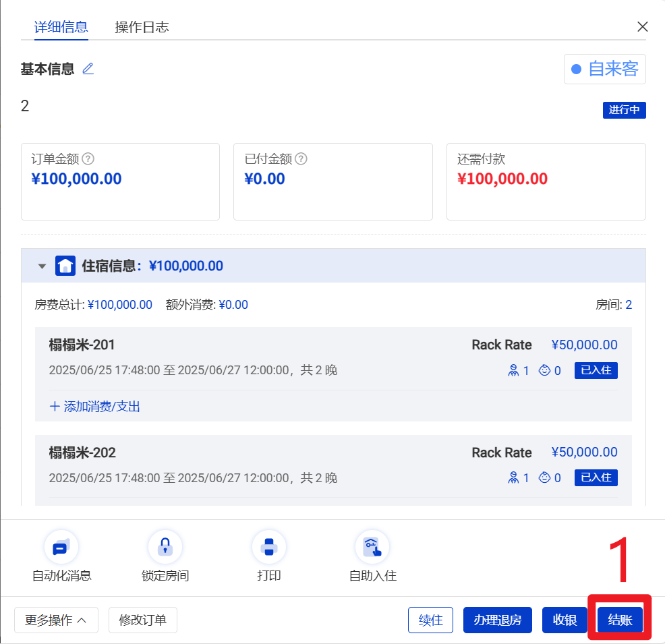Close the order detail panel

tap(642, 27)
